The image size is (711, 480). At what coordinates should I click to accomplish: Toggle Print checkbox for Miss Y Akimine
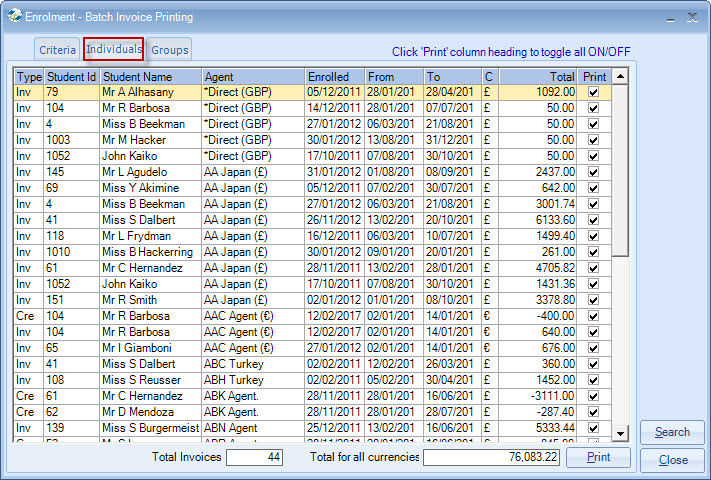594,188
